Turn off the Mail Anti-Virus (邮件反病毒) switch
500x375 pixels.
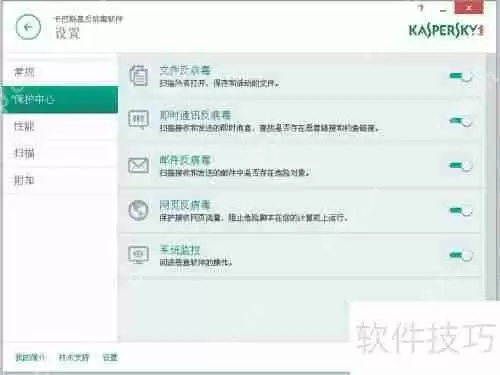(x=460, y=166)
